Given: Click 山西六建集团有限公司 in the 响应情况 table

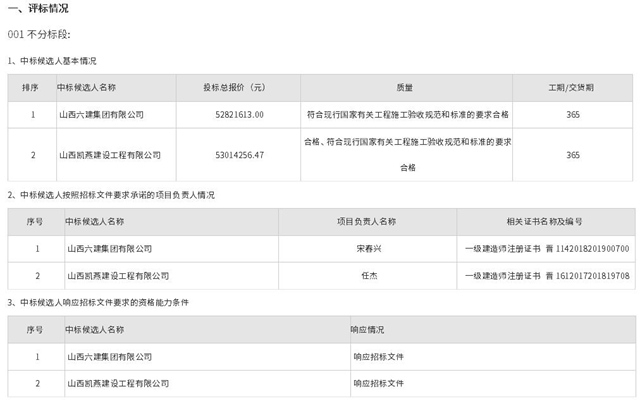Looking at the screenshot, I should [109, 357].
